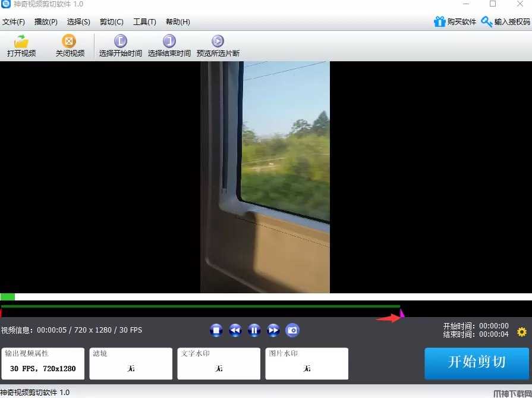Click status bar text 神奇视频剪切软件 1.0
Screen dimensions: 532x398
(x=35, y=393)
